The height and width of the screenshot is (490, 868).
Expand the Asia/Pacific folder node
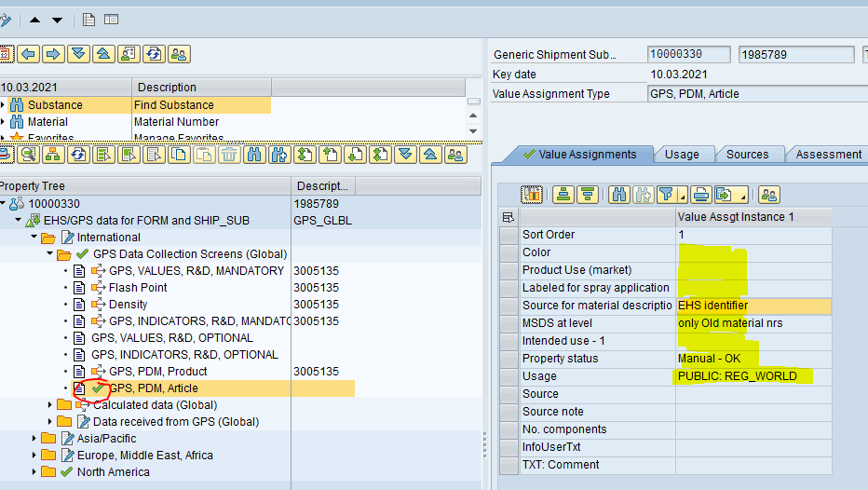pos(35,439)
